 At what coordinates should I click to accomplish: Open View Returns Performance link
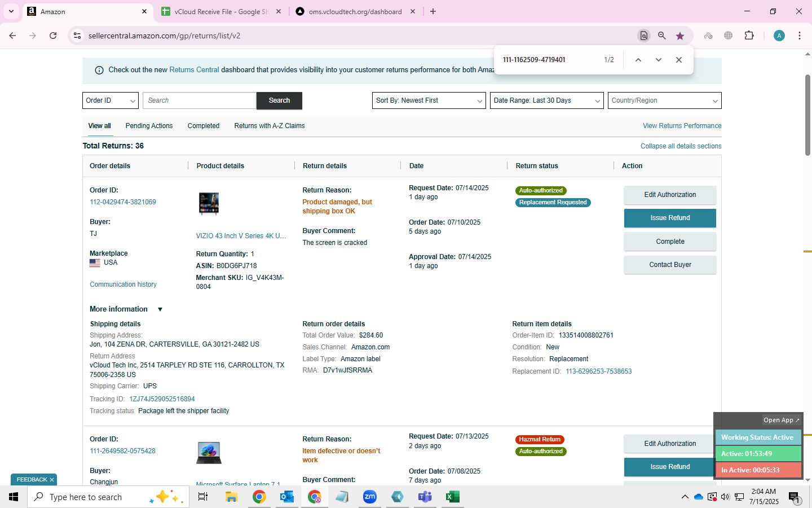(x=682, y=126)
